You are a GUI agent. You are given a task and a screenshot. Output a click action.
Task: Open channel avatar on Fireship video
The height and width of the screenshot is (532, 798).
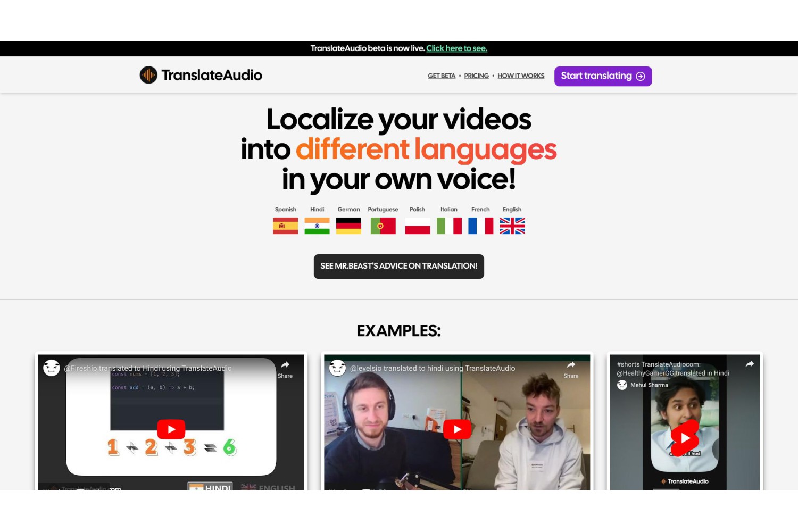[52, 368]
